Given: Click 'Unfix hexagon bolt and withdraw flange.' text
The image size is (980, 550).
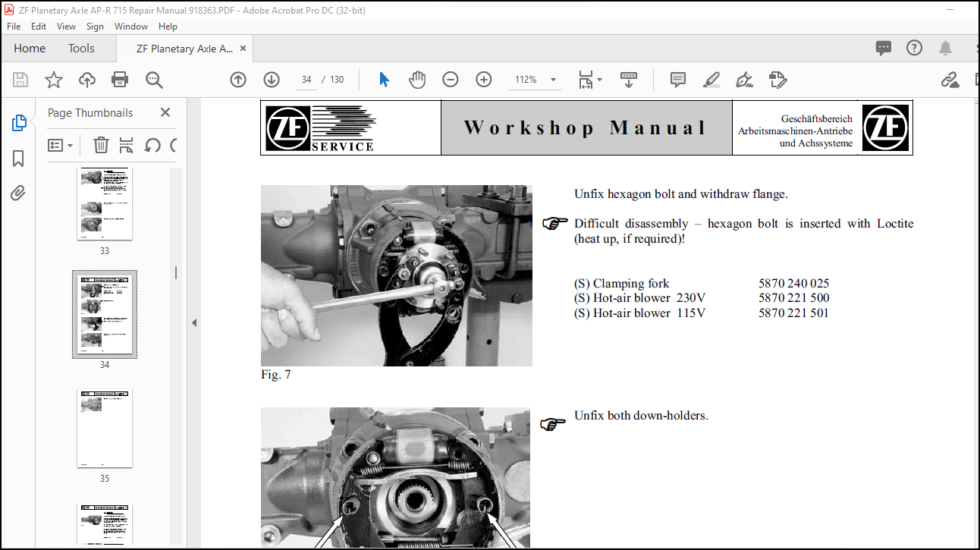Looking at the screenshot, I should pos(681,194).
